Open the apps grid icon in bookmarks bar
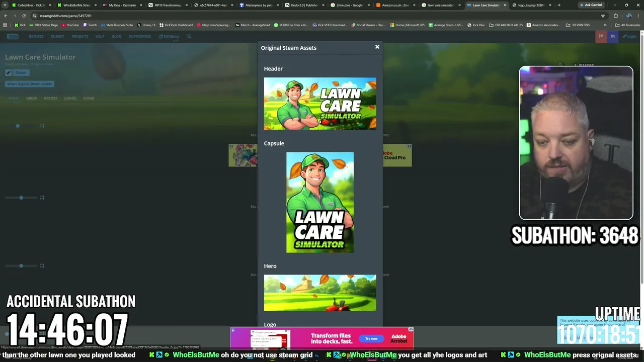This screenshot has height=362, width=644. [5, 25]
